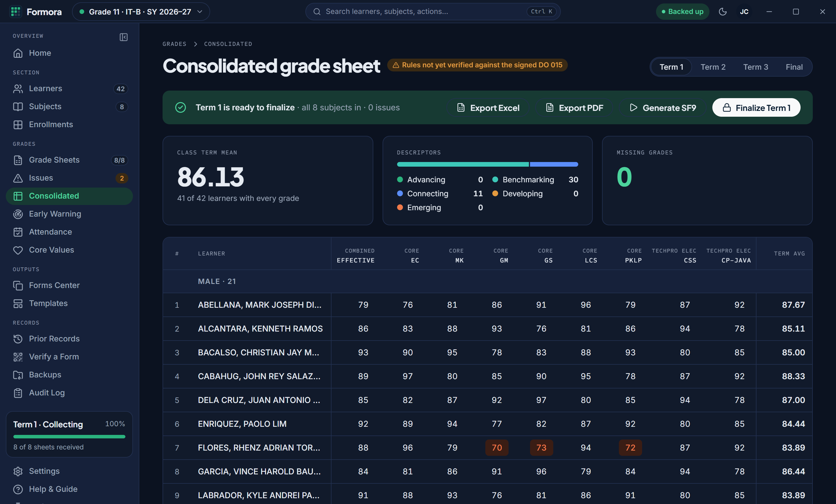Click Generate SF9 button
The image size is (836, 504).
coord(662,108)
